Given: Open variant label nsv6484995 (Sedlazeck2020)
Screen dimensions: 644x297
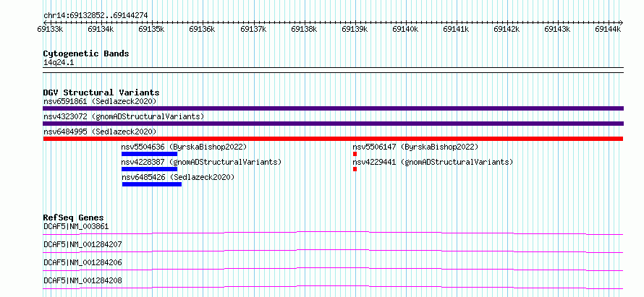Looking at the screenshot, I should (x=100, y=132).
